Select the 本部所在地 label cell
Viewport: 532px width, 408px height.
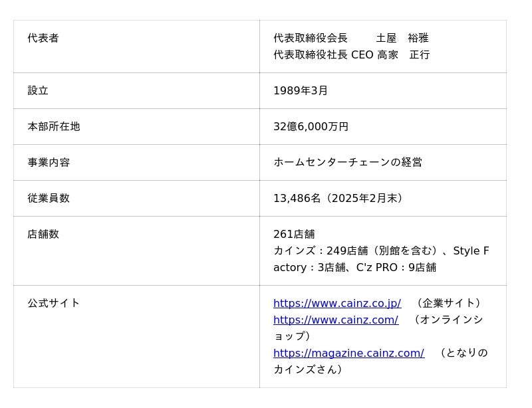pyautogui.click(x=54, y=126)
